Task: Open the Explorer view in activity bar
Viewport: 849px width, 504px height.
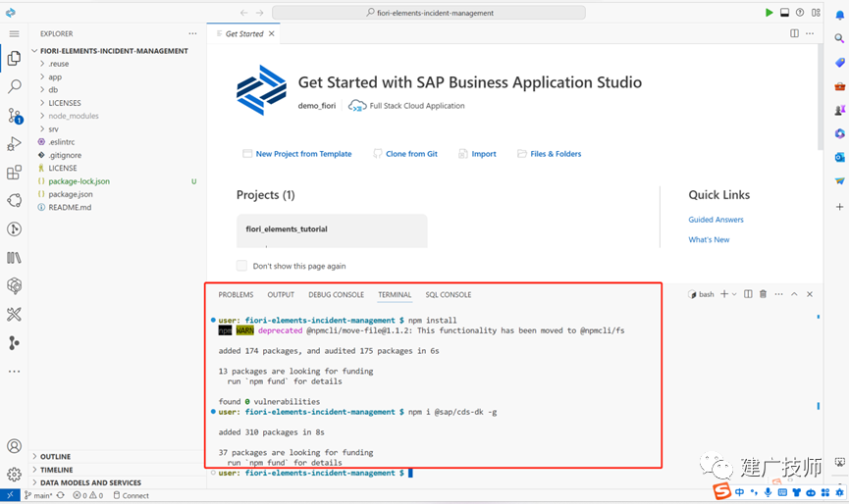Action: coord(14,59)
